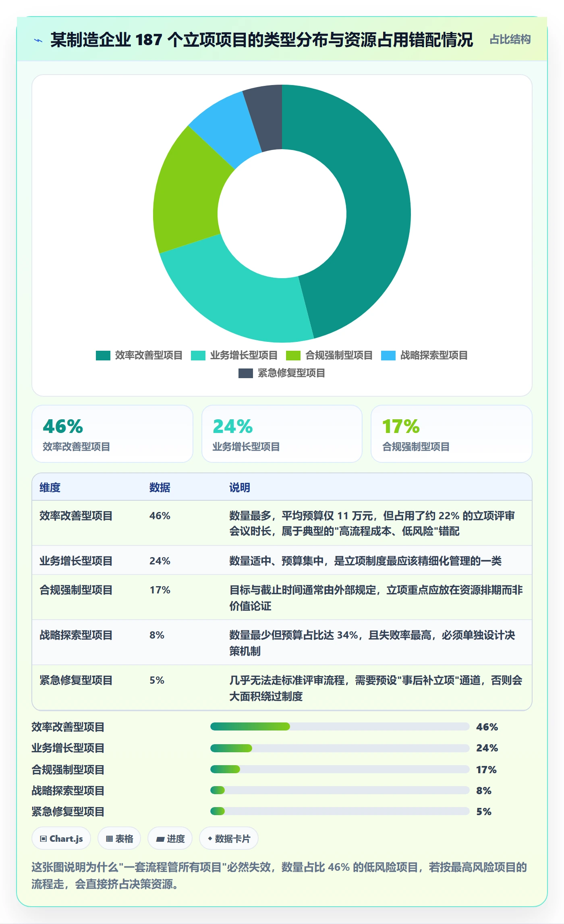Open the 17% 合规强制型项目 stat card
This screenshot has width=564, height=924.
click(452, 434)
